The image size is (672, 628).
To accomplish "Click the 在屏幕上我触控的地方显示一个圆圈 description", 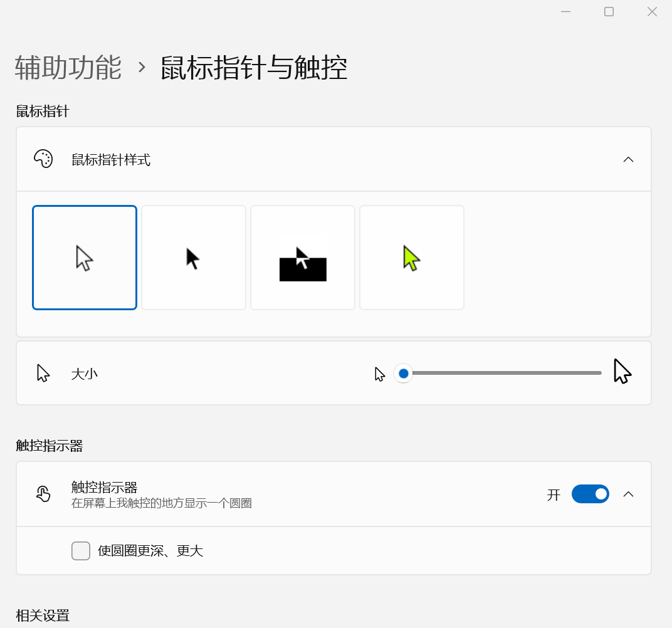I will coord(162,503).
